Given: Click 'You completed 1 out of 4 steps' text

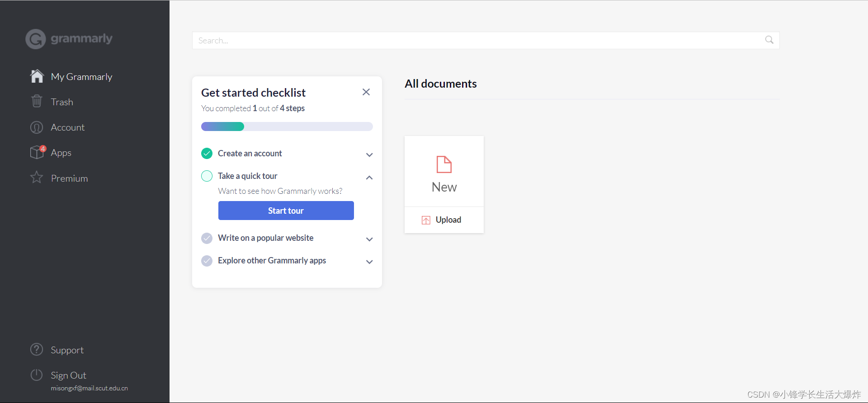Looking at the screenshot, I should tap(253, 108).
